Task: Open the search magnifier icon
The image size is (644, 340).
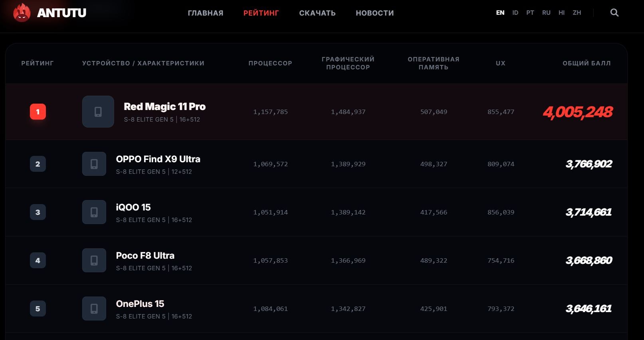Action: coord(614,13)
